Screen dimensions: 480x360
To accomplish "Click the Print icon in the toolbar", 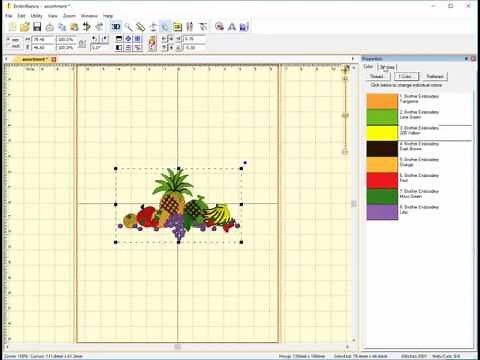I will [x=50, y=27].
